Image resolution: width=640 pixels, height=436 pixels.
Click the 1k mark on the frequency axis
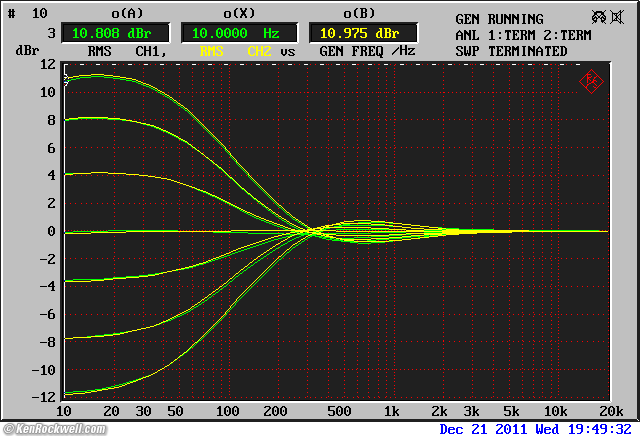[392, 412]
